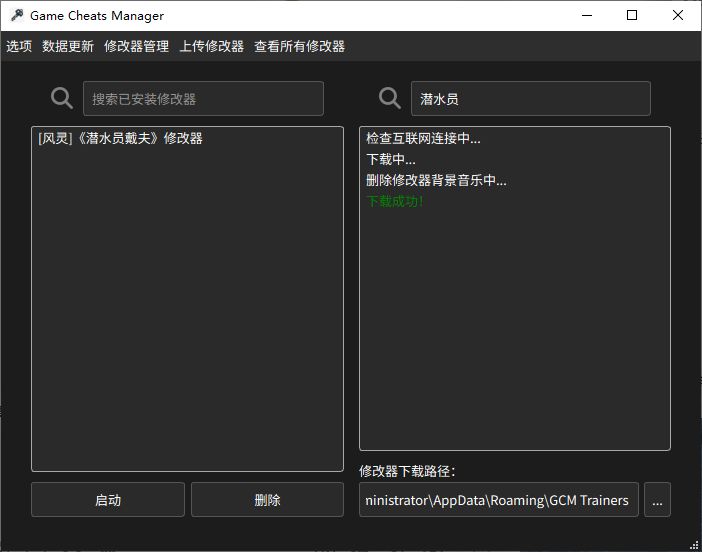Click the ... browse path button

pos(657,500)
